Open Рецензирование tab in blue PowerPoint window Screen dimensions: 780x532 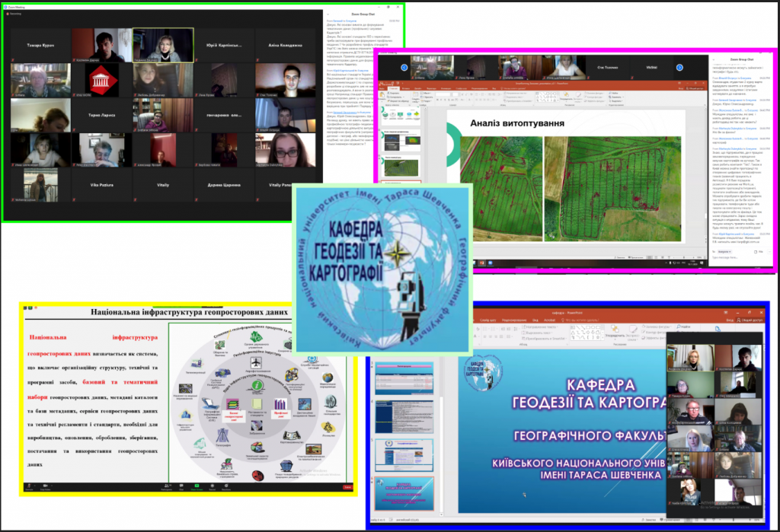(514, 320)
